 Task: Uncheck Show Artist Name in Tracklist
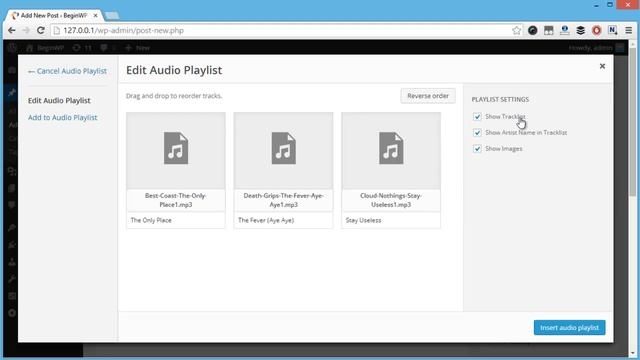coord(477,133)
